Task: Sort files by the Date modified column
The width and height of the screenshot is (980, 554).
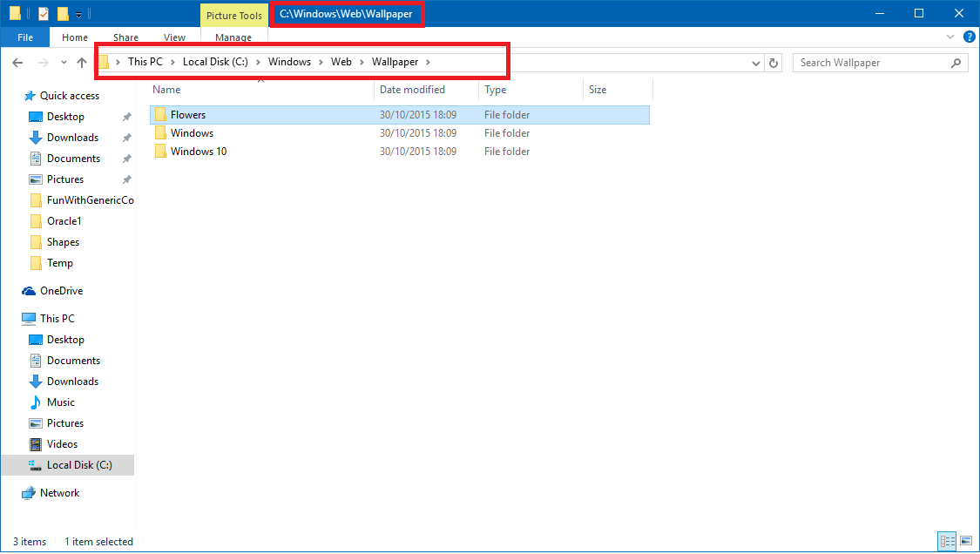Action: click(x=412, y=90)
